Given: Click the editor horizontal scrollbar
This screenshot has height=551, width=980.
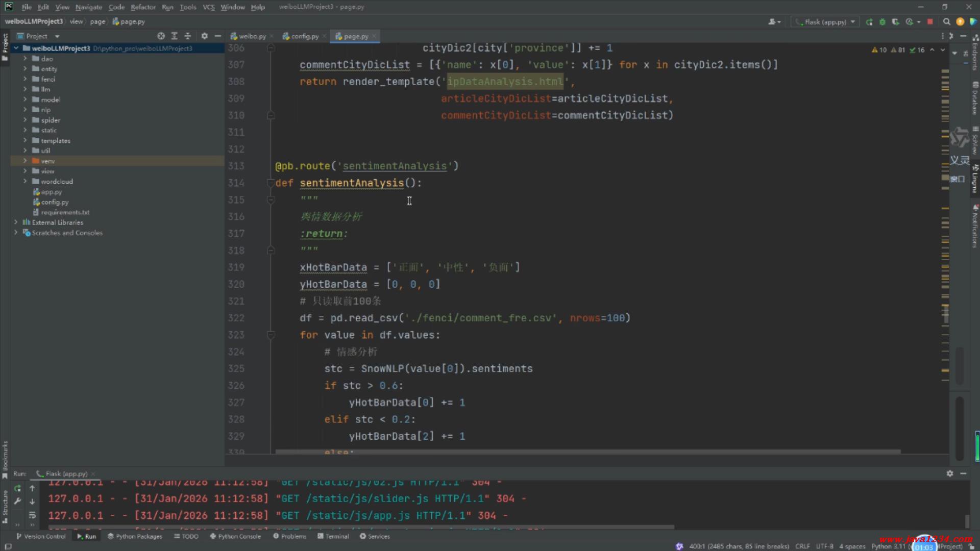Looking at the screenshot, I should [587, 452].
